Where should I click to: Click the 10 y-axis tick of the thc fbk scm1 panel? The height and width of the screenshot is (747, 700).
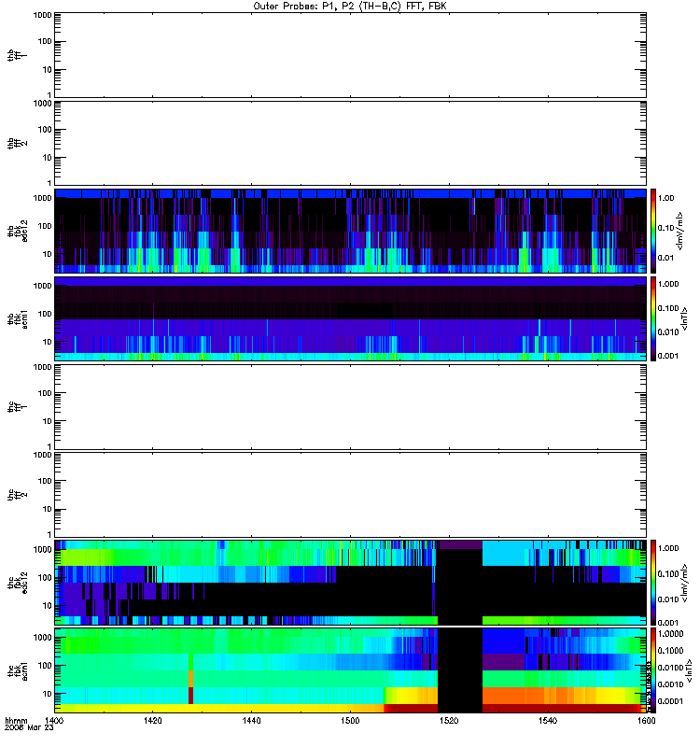(47, 694)
